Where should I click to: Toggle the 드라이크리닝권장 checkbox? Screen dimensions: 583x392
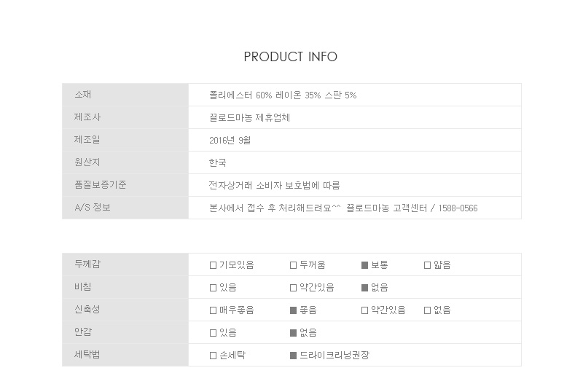(x=293, y=356)
